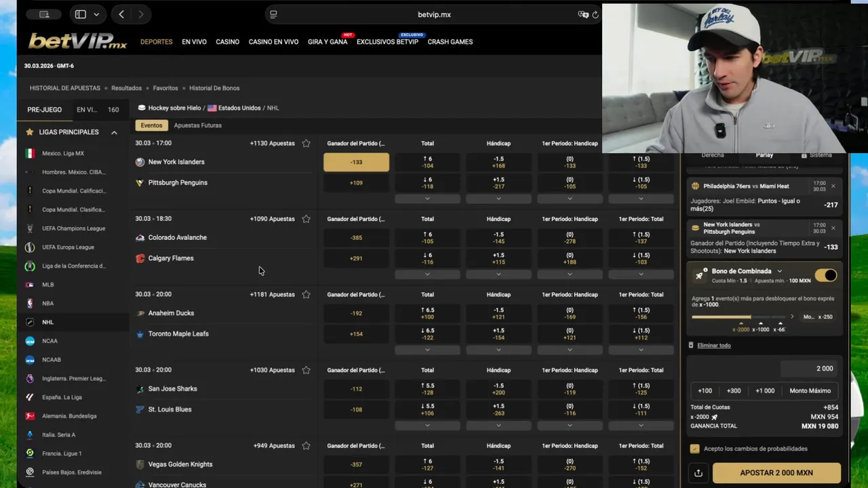Click the Hockey sobre Hielo puck icon
Screen dimensions: 868x488
142,108
